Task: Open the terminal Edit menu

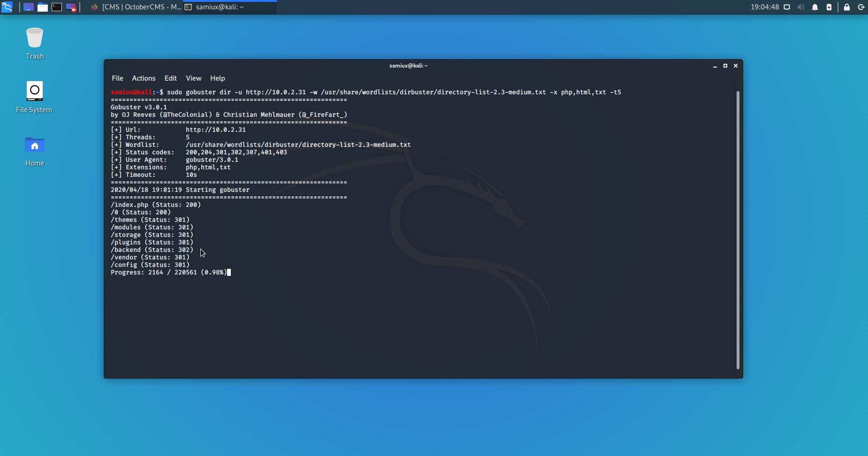Action: click(170, 78)
